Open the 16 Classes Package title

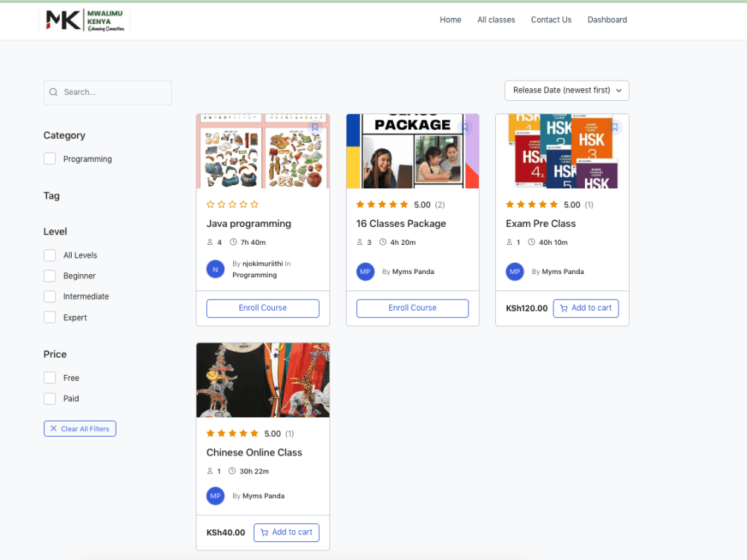[401, 223]
